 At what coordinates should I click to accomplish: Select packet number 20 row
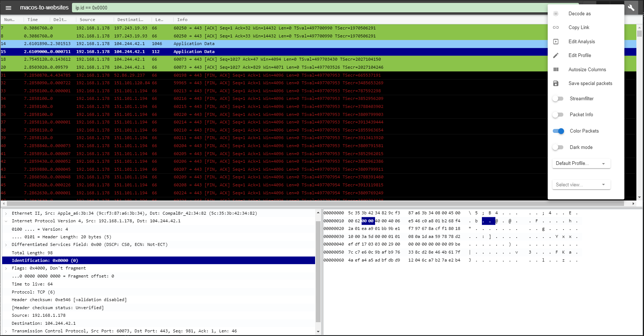pos(318,67)
